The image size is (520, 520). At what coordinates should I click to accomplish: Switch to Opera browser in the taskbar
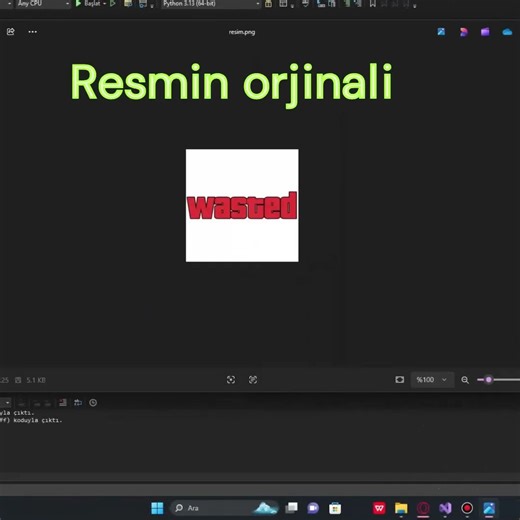click(423, 508)
